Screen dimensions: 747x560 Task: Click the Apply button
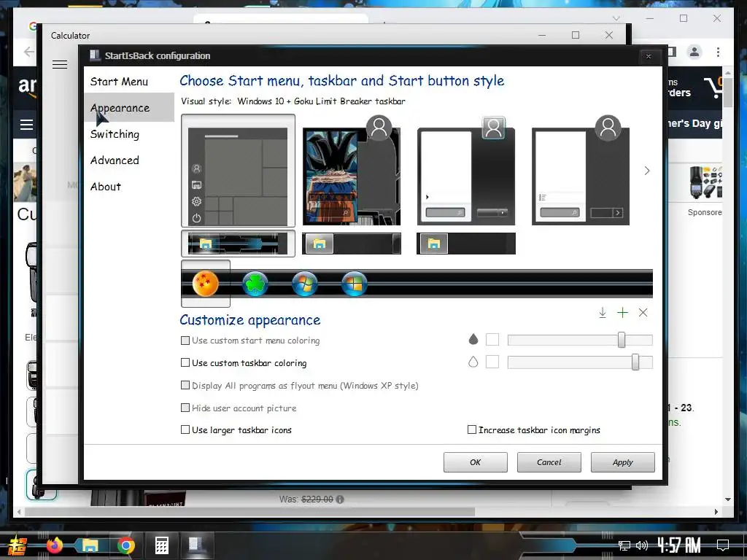pos(623,462)
